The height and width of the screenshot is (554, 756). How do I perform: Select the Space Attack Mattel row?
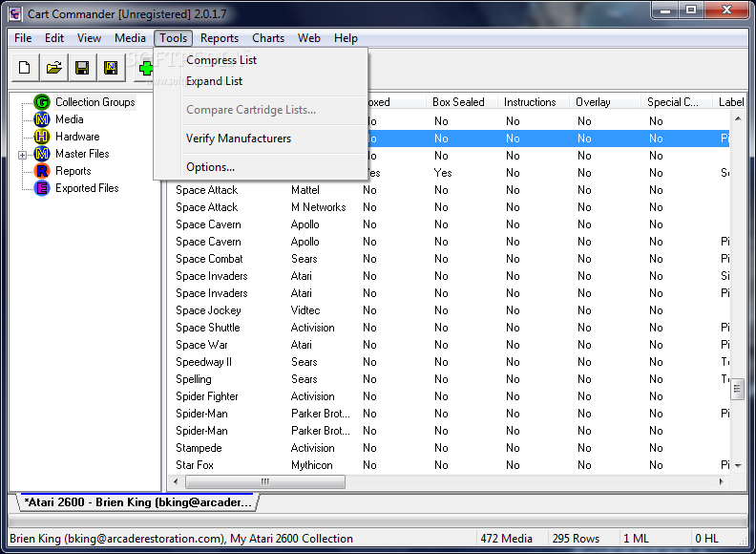(449, 190)
